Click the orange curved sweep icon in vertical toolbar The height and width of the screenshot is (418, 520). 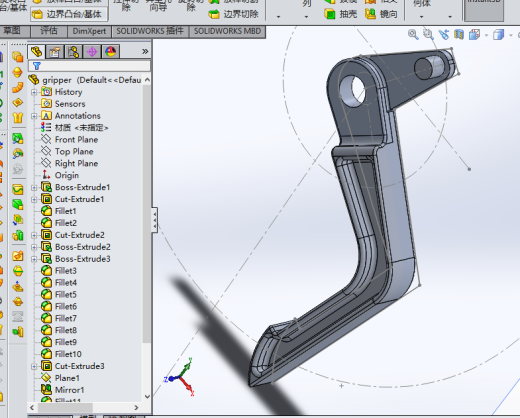point(17,87)
